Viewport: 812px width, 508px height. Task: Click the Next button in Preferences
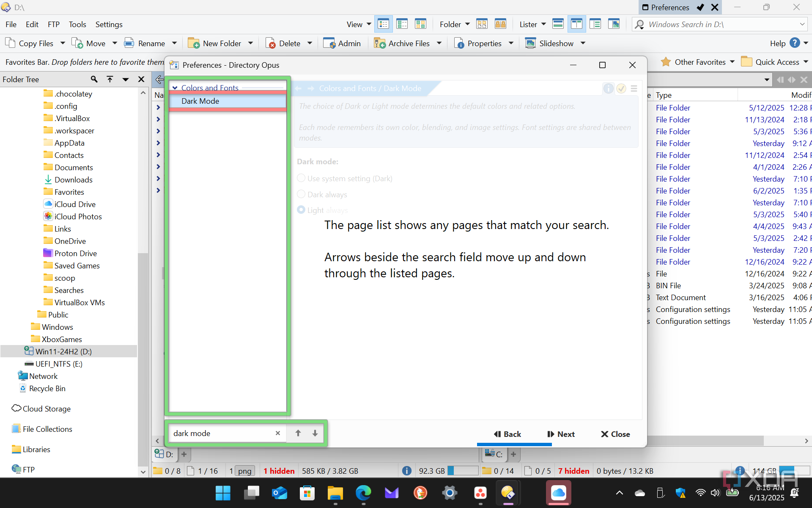pos(561,434)
